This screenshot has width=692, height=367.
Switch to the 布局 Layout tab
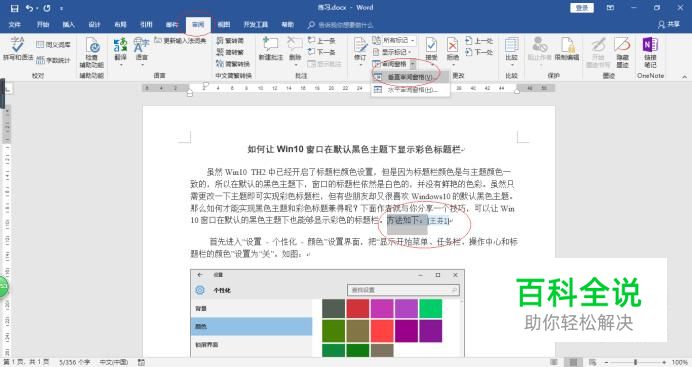point(120,25)
